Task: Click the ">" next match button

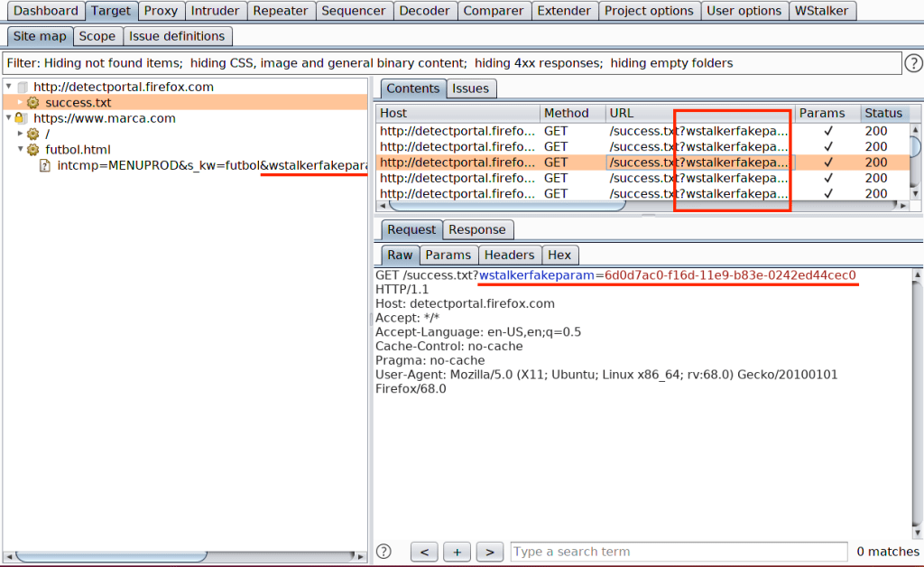Action: pos(489,552)
